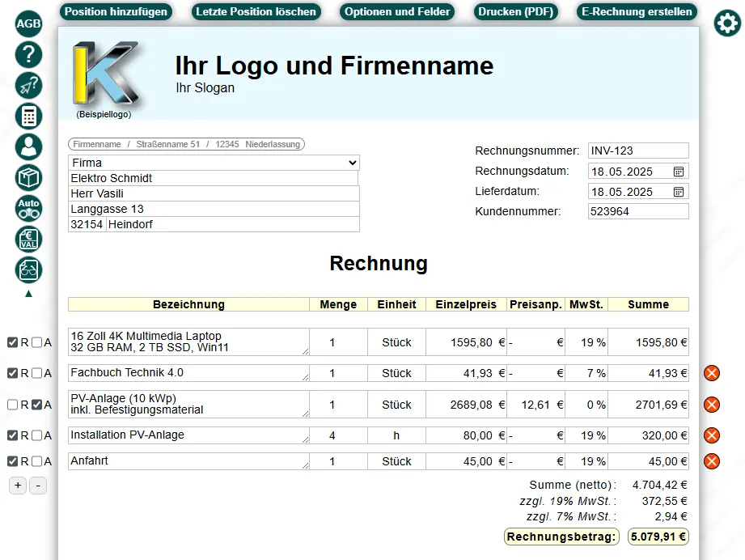Screen dimensions: 745x560
Task: Toggle the R checkbox on the PV-Anlage row
Action: (11, 404)
